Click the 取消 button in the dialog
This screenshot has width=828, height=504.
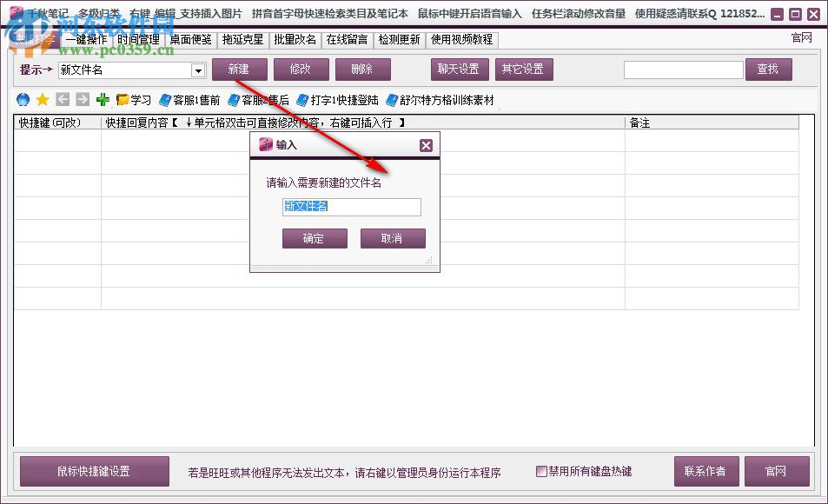pyautogui.click(x=393, y=238)
